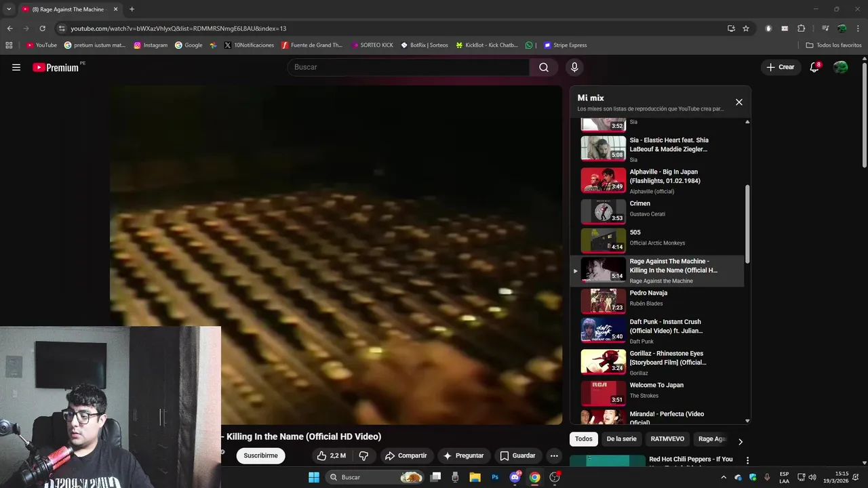Start voice search with the microphone
The image size is (868, 488).
click(x=574, y=67)
